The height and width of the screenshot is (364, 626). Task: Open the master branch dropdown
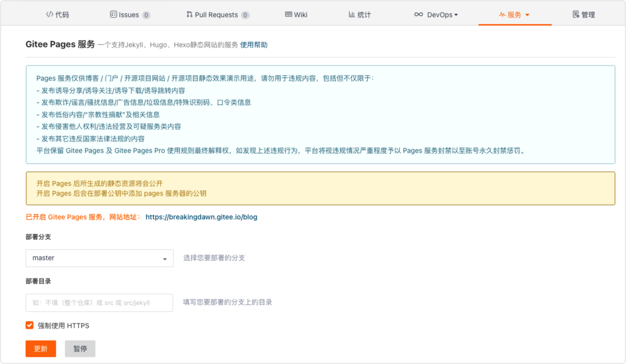tap(99, 258)
